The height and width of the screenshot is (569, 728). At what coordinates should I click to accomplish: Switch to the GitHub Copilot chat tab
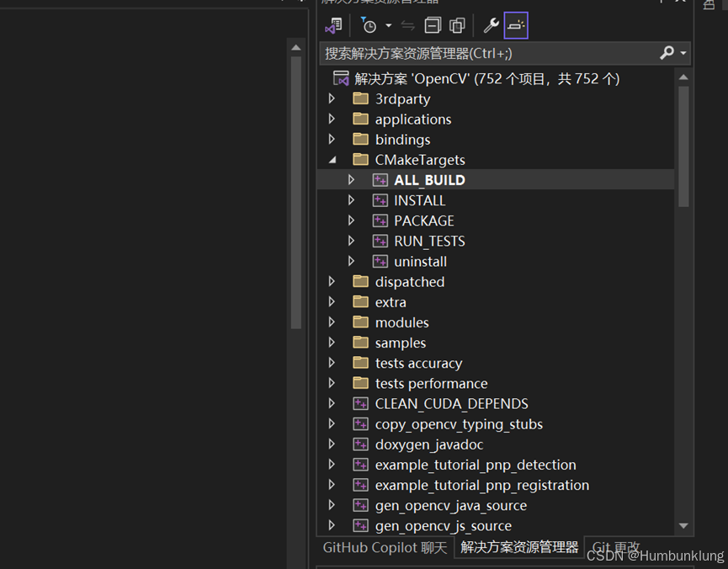click(x=385, y=547)
